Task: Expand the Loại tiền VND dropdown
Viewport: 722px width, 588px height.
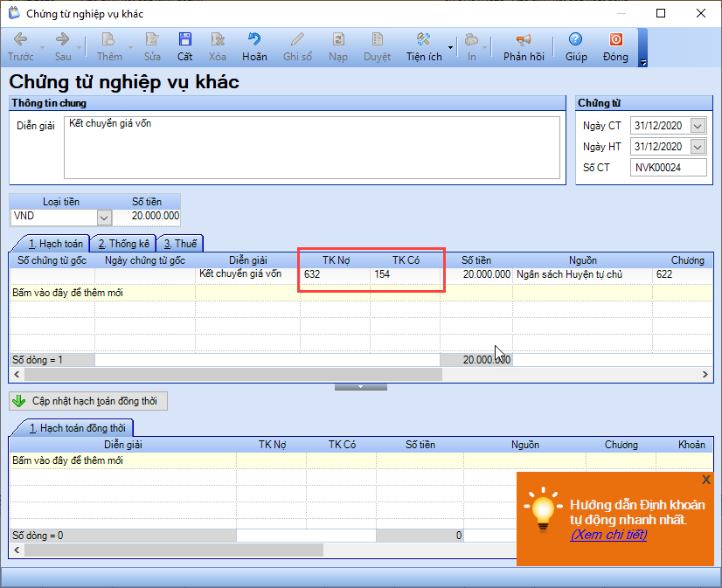Action: click(105, 218)
